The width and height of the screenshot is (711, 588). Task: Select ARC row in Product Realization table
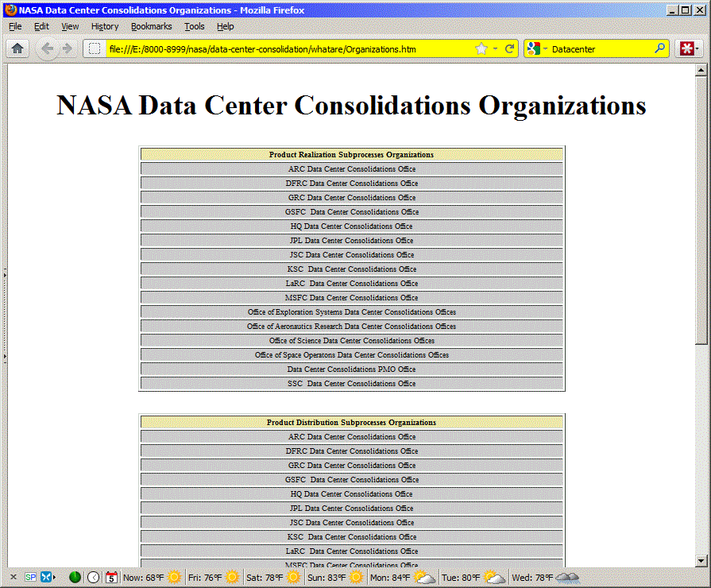[351, 168]
